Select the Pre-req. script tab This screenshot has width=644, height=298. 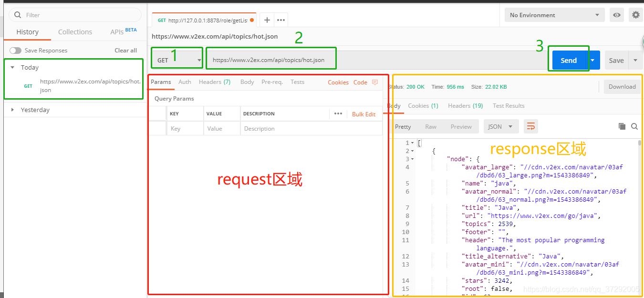[272, 82]
